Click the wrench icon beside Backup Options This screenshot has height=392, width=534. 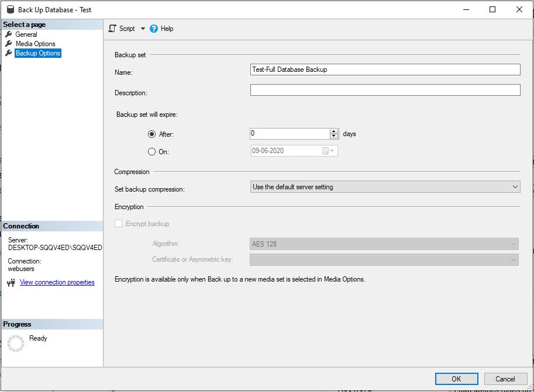(x=8, y=53)
